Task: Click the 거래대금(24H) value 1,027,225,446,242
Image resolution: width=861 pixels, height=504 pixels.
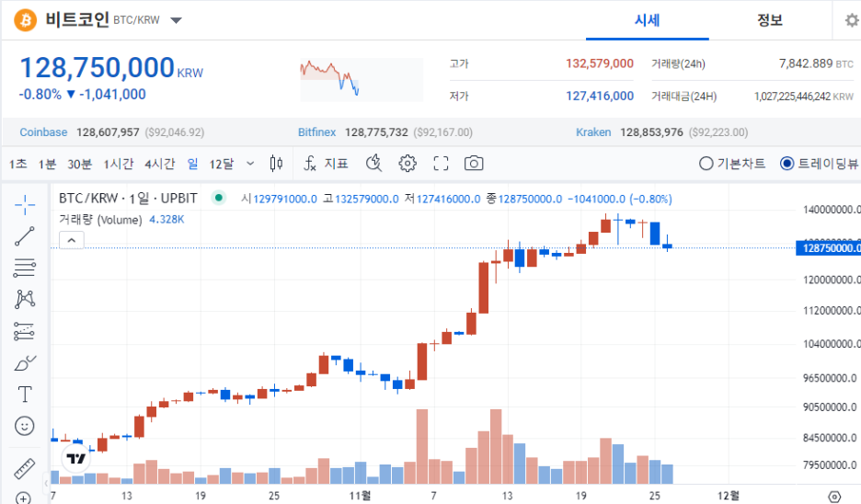Action: pyautogui.click(x=792, y=97)
